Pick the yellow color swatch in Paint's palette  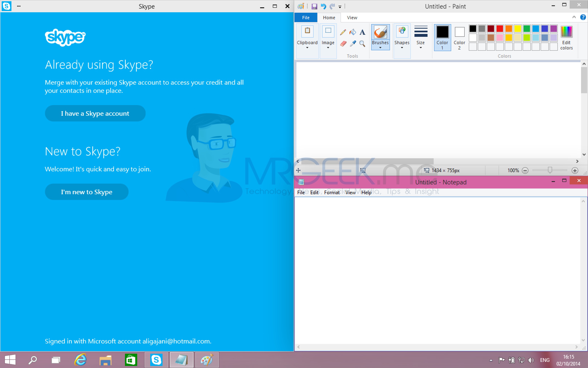[x=518, y=29]
